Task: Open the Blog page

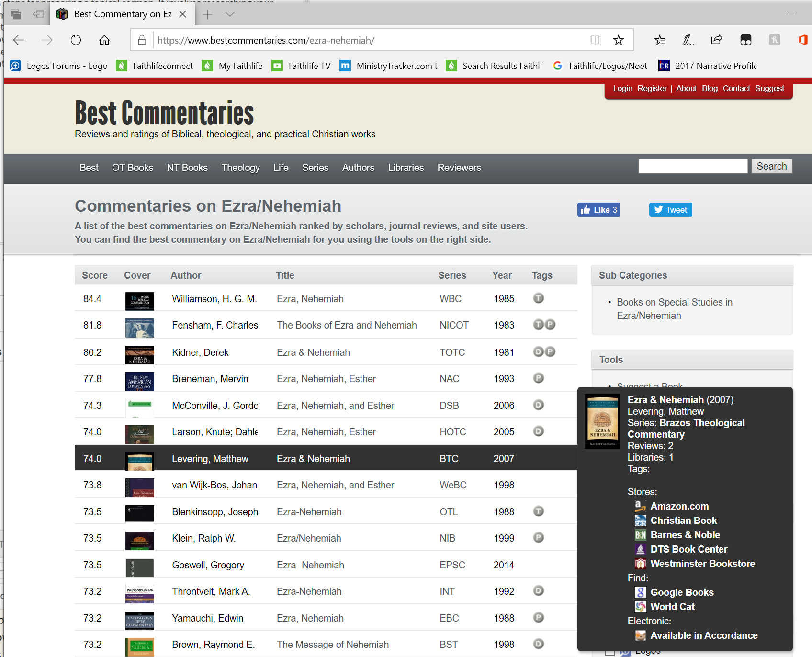Action: tap(710, 88)
